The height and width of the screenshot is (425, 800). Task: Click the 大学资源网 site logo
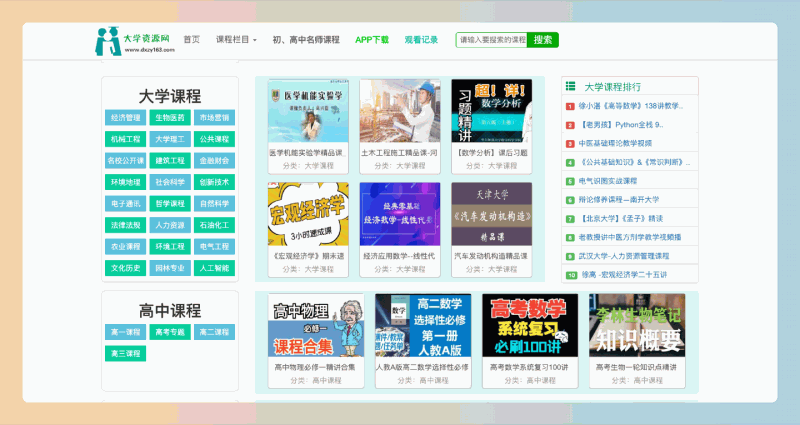tap(135, 41)
